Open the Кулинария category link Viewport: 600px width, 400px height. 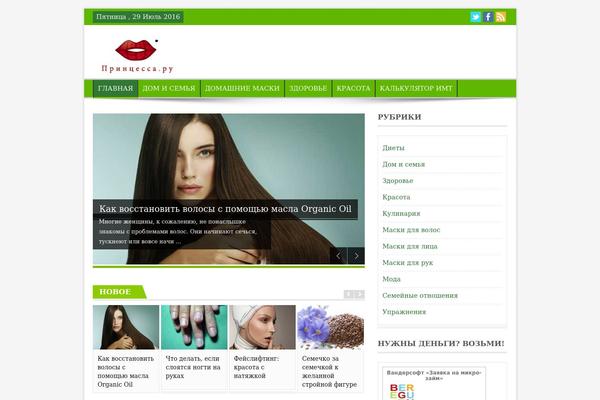click(401, 214)
